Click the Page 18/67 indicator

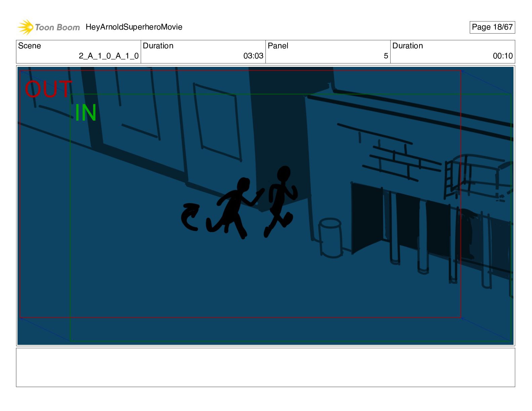tap(492, 27)
